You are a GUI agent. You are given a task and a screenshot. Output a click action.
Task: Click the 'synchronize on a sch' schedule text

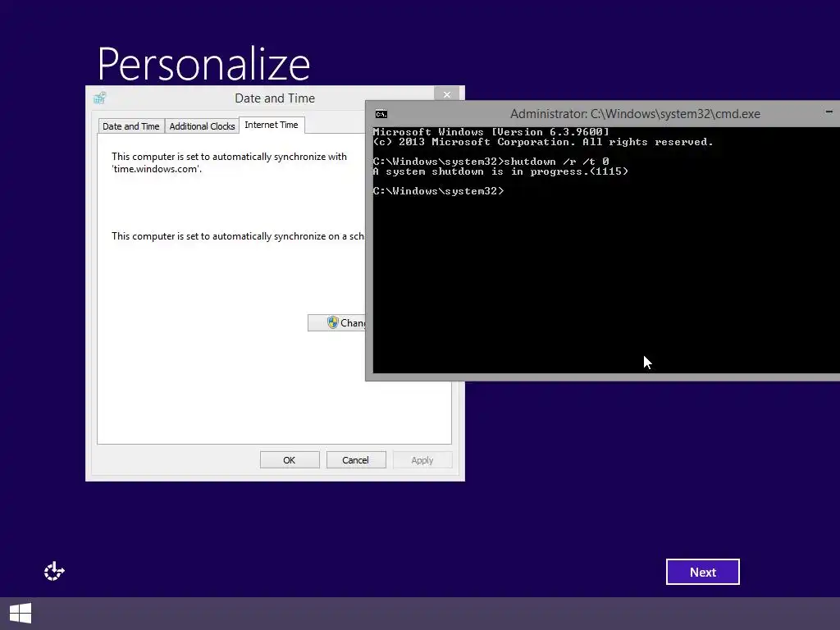pos(238,236)
